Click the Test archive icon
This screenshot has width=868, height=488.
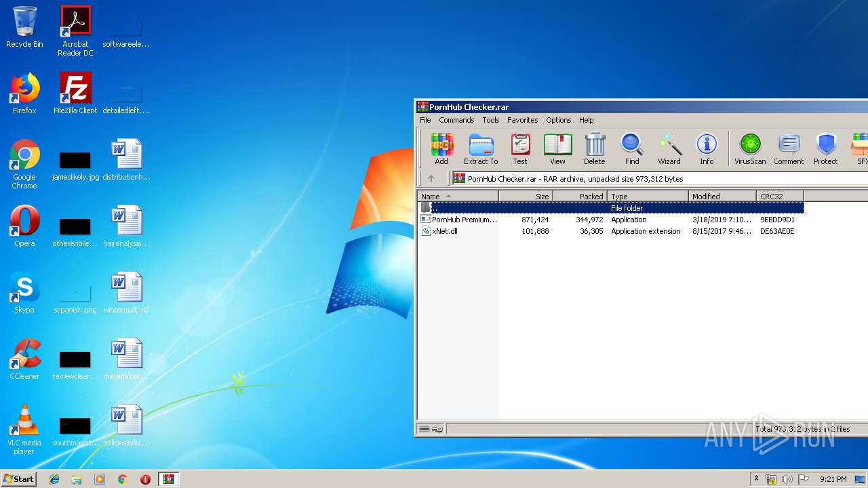coord(520,148)
